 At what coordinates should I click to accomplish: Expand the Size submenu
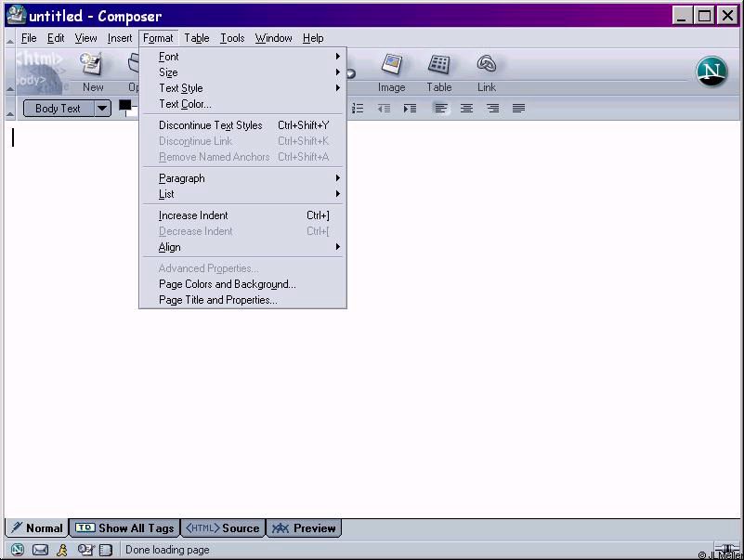point(243,72)
